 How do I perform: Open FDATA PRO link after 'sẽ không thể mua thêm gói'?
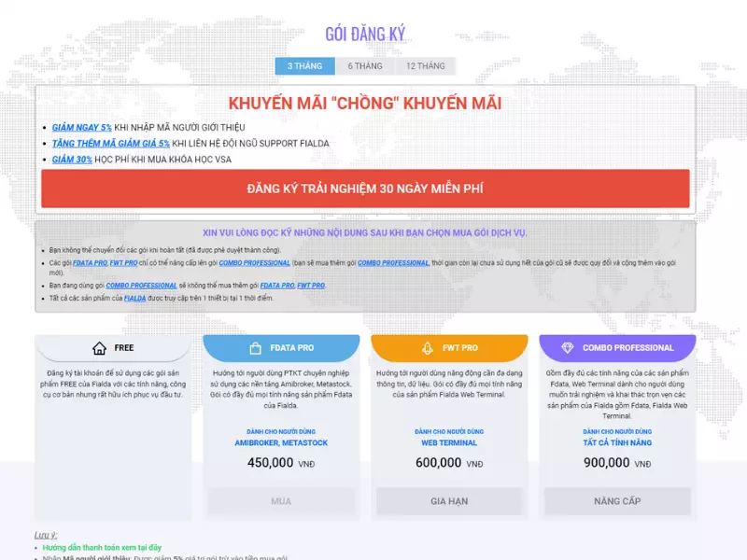[x=277, y=286]
